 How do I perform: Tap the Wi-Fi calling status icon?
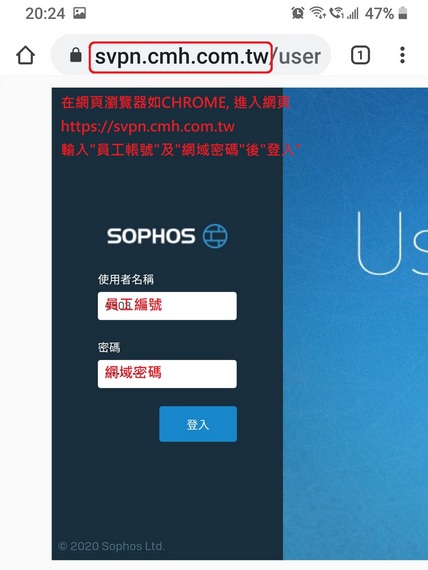pyautogui.click(x=336, y=13)
